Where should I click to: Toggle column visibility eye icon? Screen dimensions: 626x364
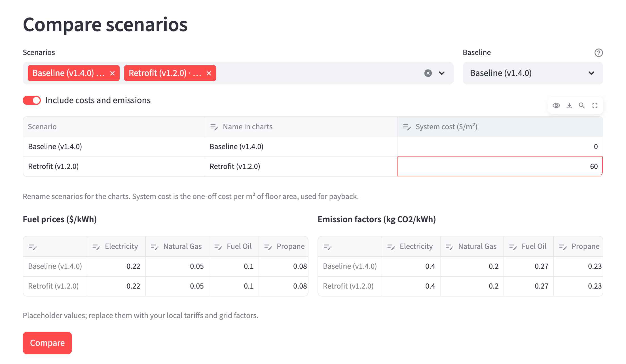[x=556, y=105]
